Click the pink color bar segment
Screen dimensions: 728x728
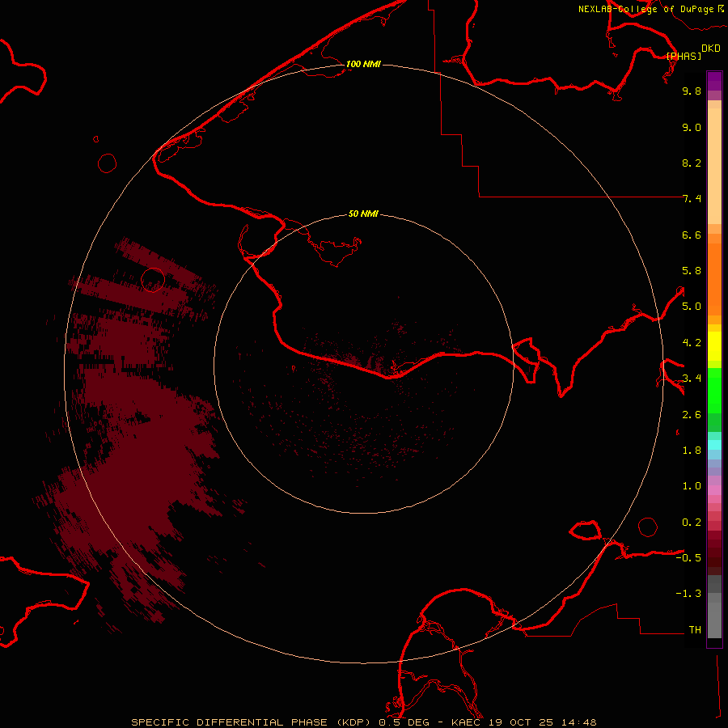tap(714, 490)
